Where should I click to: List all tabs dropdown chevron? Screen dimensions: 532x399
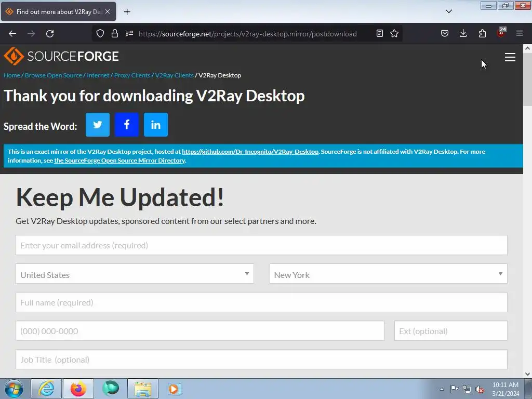[x=448, y=11]
